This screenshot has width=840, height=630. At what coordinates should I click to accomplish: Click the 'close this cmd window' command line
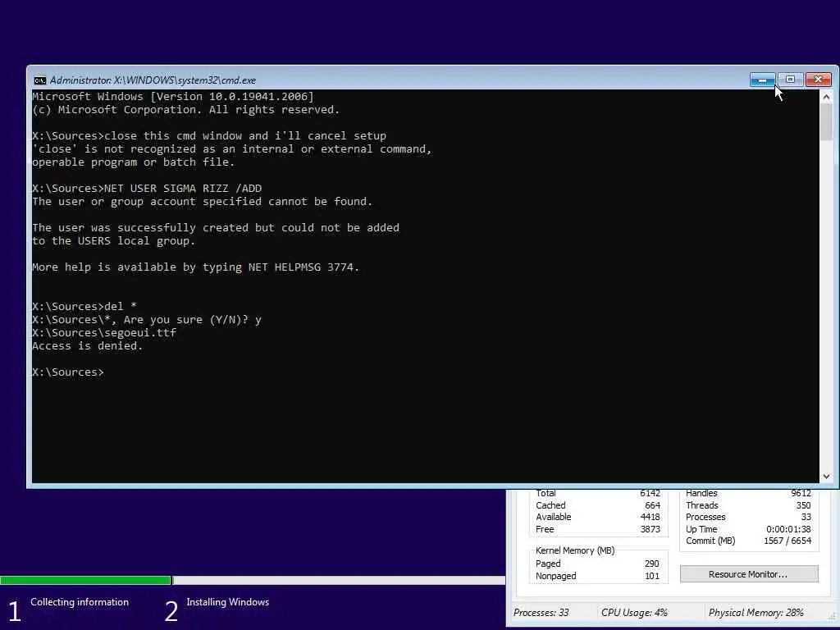209,135
